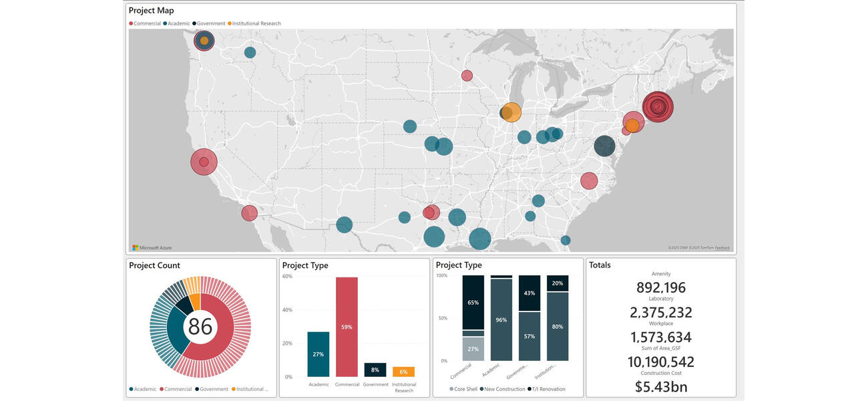The width and height of the screenshot is (868, 401).
Task: Select Academic in the Project Map legend
Action: pos(178,23)
